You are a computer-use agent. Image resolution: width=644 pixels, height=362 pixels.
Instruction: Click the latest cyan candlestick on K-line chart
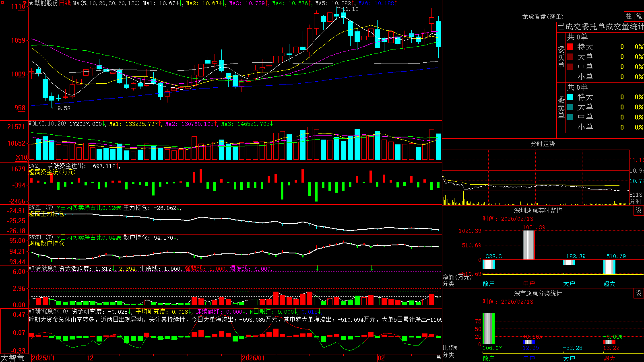tap(438, 34)
